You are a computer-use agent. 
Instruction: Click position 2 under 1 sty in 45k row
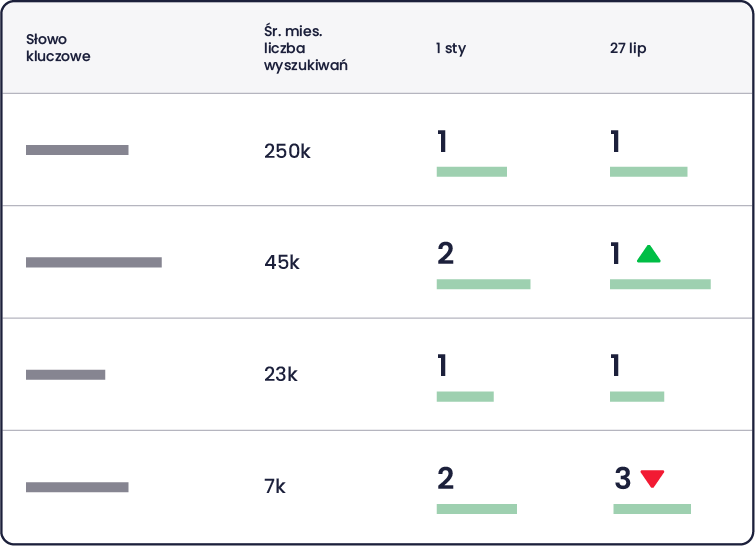pos(445,253)
